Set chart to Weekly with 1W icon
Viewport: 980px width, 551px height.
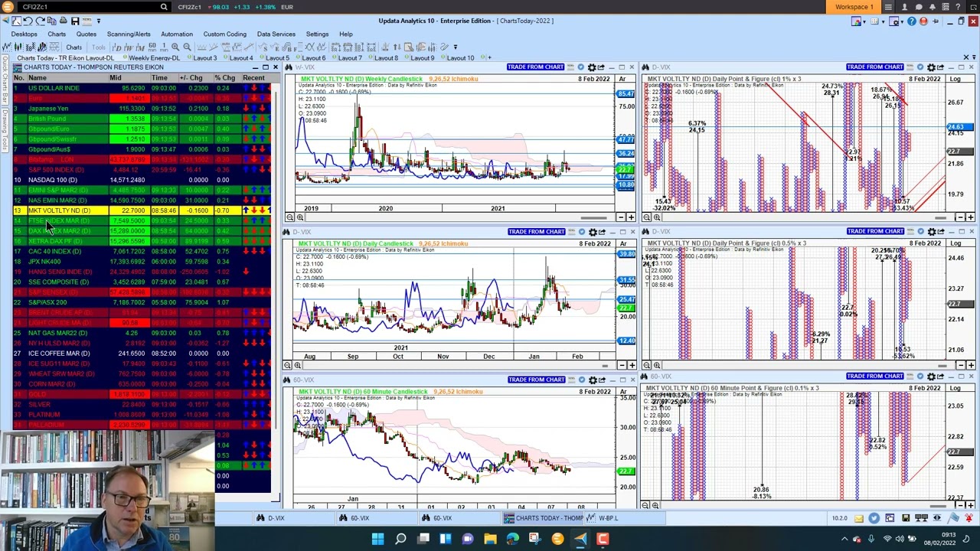tap(129, 47)
